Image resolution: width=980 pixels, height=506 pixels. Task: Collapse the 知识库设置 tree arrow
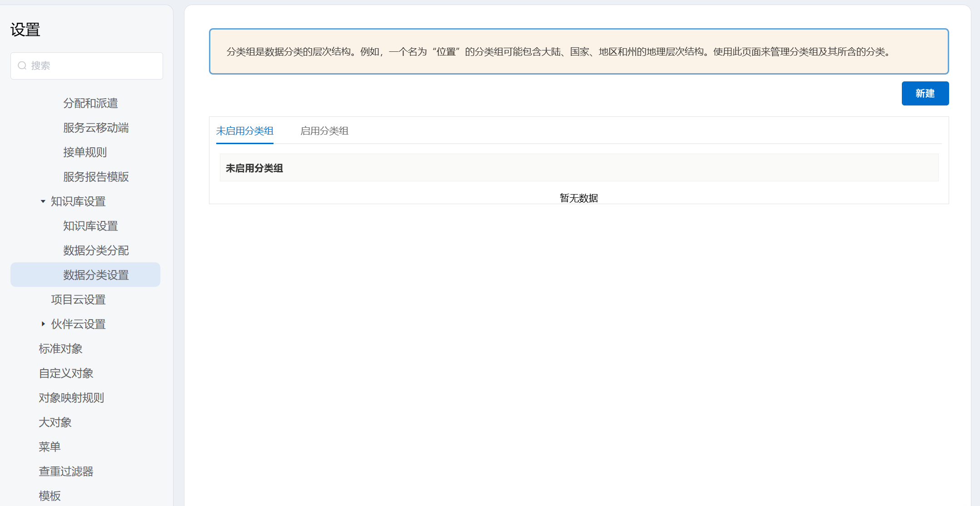(43, 201)
